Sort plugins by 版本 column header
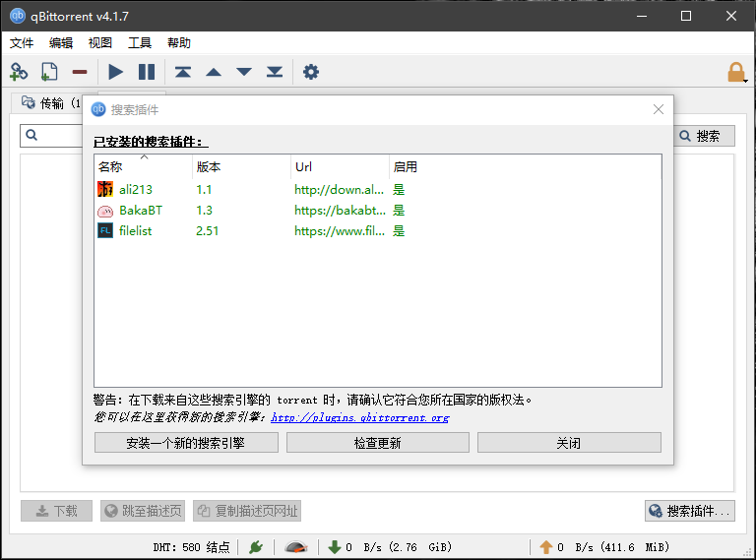Viewport: 756px width, 560px height. (241, 166)
